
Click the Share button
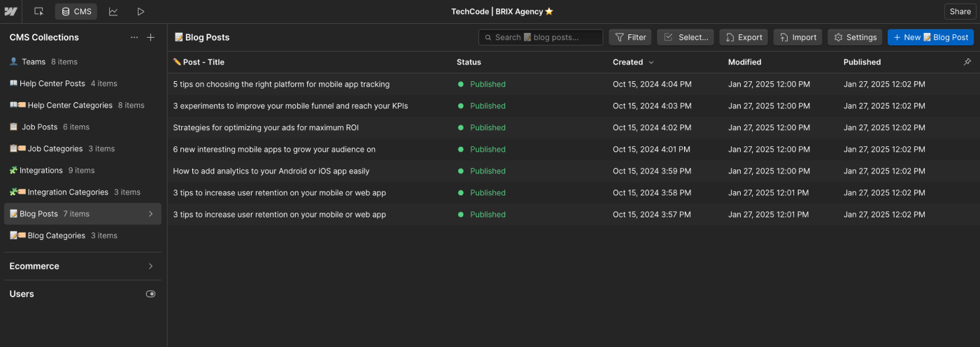(960, 11)
